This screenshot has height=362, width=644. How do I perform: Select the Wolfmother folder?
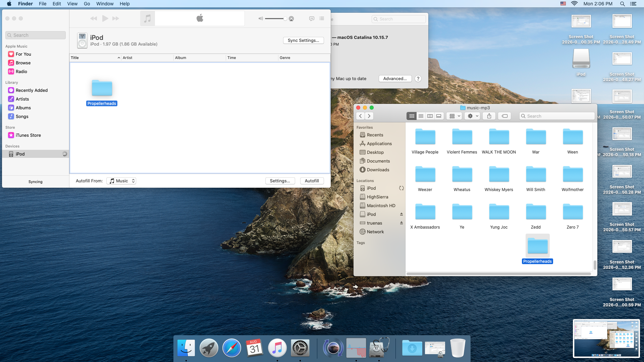pyautogui.click(x=573, y=179)
